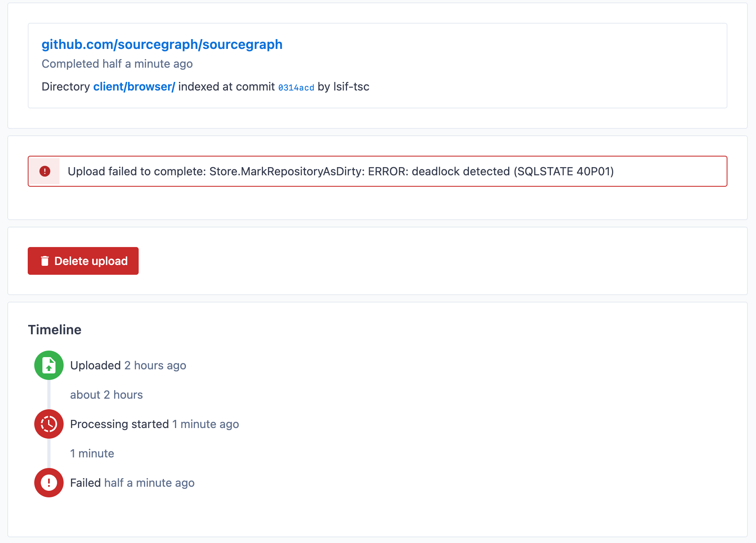Click the Delete upload button
The image size is (756, 543).
click(83, 261)
